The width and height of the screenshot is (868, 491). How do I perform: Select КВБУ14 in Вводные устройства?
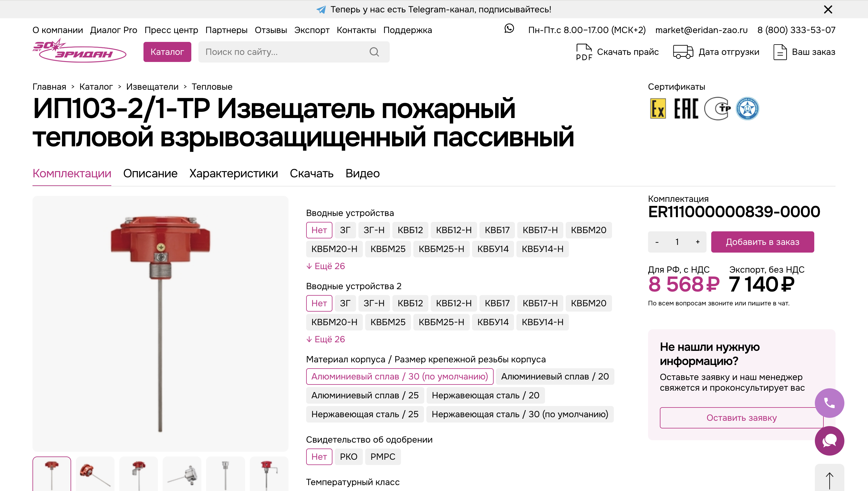[492, 249]
